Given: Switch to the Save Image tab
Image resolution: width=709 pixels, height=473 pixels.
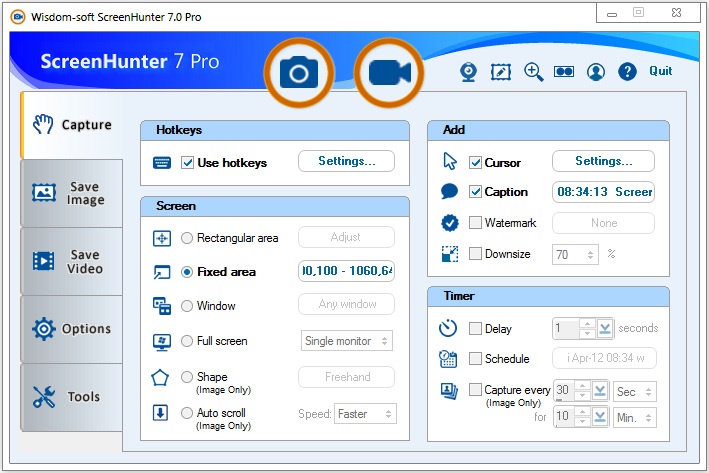Looking at the screenshot, I should pyautogui.click(x=72, y=194).
